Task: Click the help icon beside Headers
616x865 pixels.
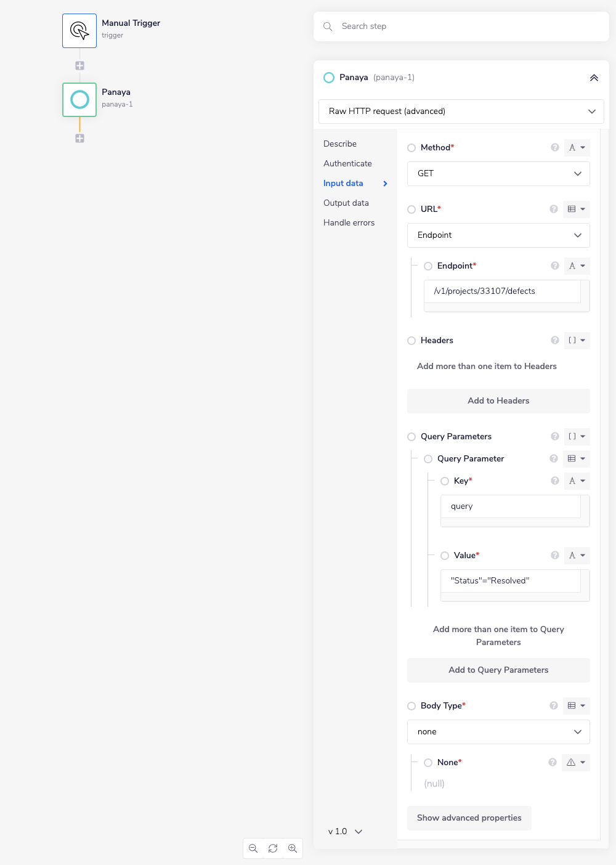Action: 555,341
